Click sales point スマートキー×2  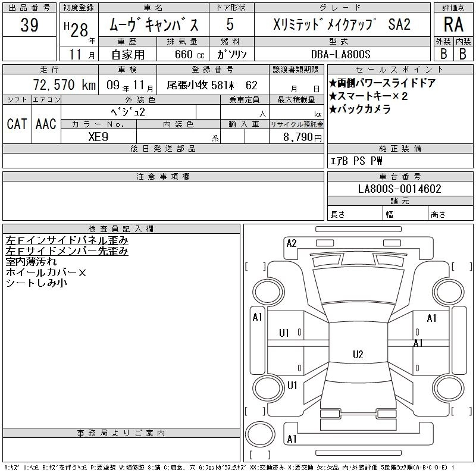[368, 96]
